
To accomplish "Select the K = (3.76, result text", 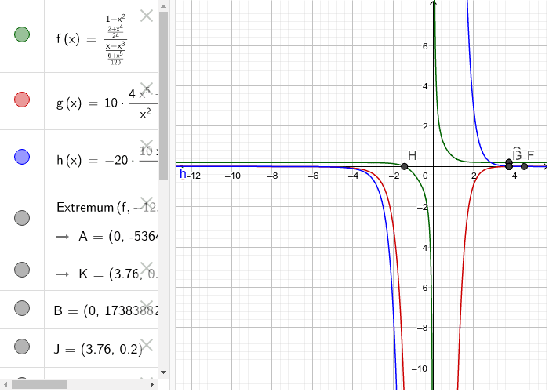I will [118, 274].
